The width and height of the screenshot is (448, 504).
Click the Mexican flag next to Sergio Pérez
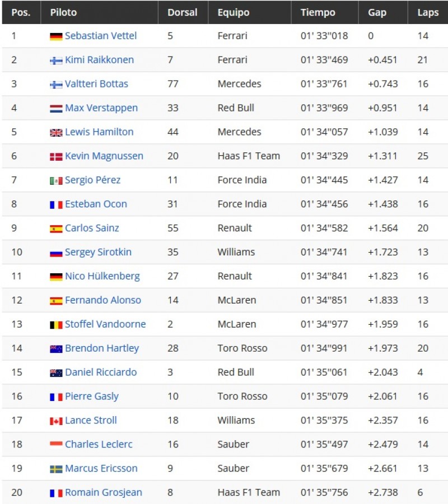click(56, 181)
